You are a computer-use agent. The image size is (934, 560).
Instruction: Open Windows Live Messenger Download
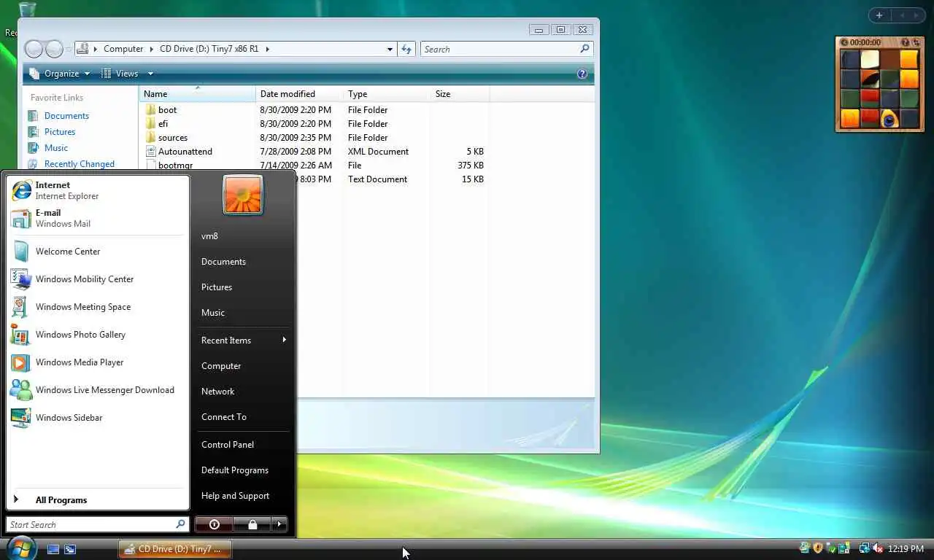coord(98,390)
